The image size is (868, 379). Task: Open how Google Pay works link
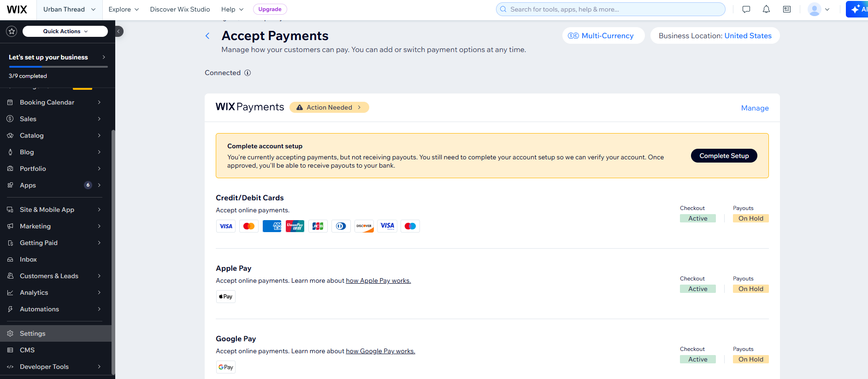coord(380,351)
